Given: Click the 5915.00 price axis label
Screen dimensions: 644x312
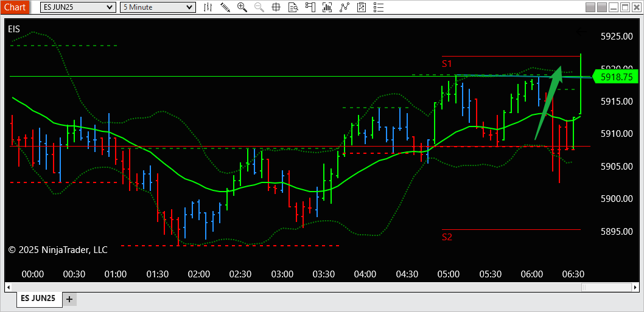Looking at the screenshot, I should point(616,101).
